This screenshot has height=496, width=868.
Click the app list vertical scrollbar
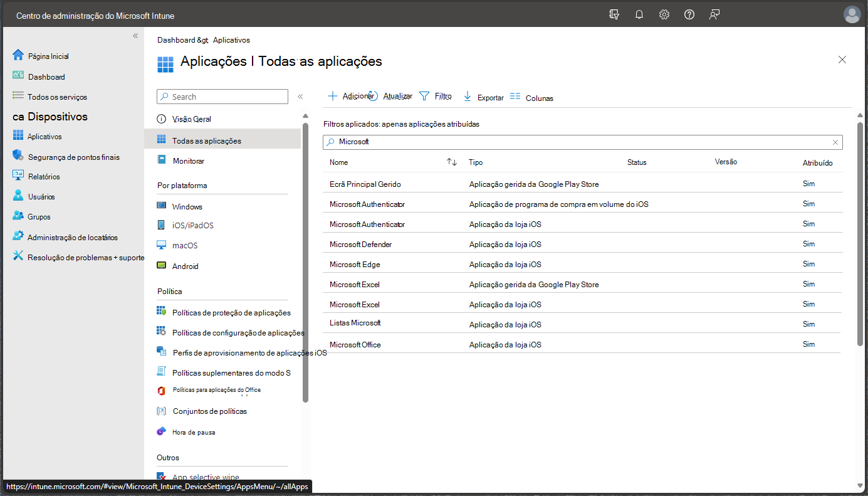point(860,233)
